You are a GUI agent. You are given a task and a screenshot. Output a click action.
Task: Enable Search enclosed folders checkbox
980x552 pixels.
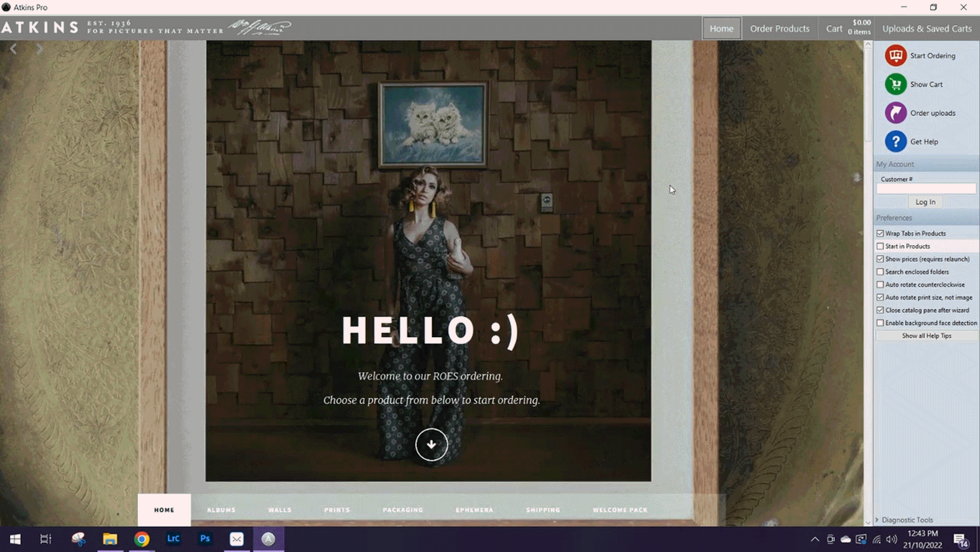point(880,272)
